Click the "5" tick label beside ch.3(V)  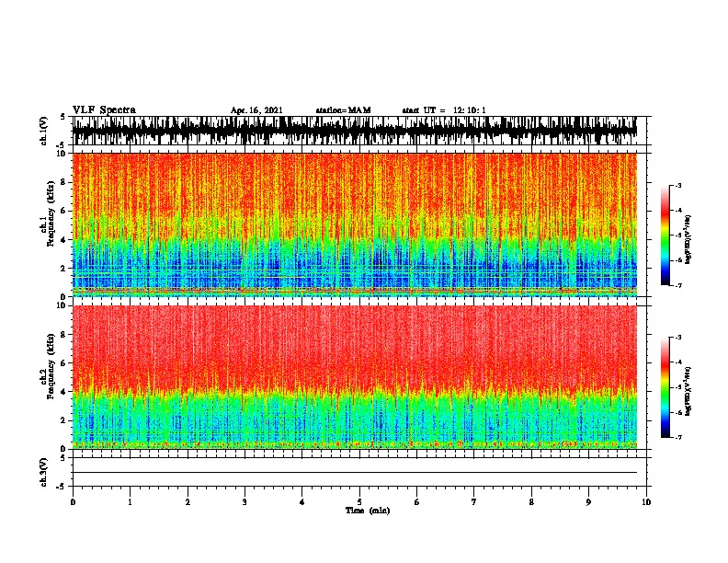pyautogui.click(x=64, y=458)
